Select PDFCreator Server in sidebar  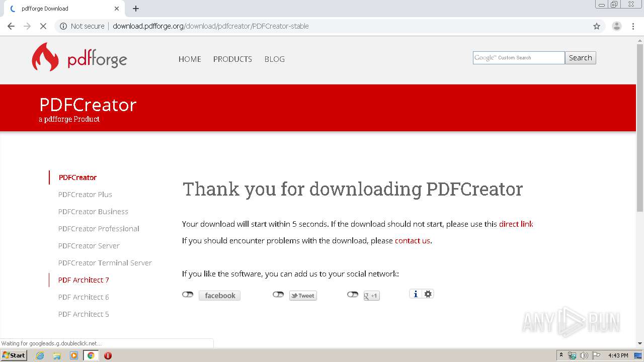pyautogui.click(x=89, y=246)
